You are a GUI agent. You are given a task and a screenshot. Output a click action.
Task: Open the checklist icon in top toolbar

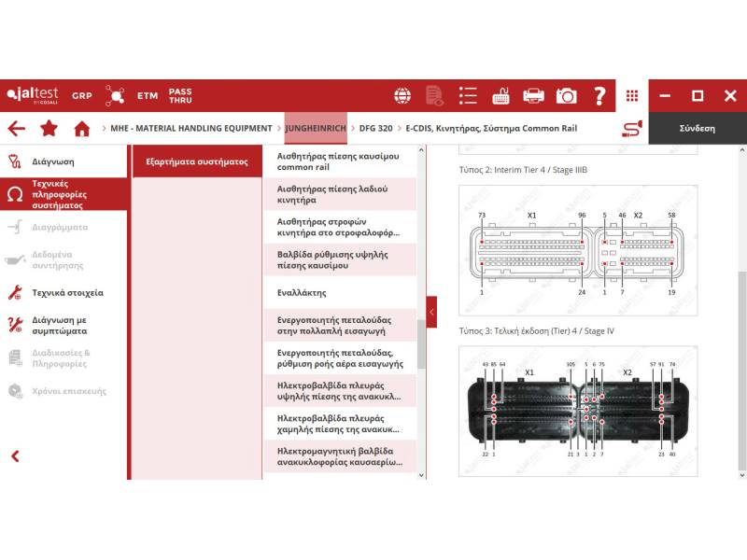click(468, 96)
